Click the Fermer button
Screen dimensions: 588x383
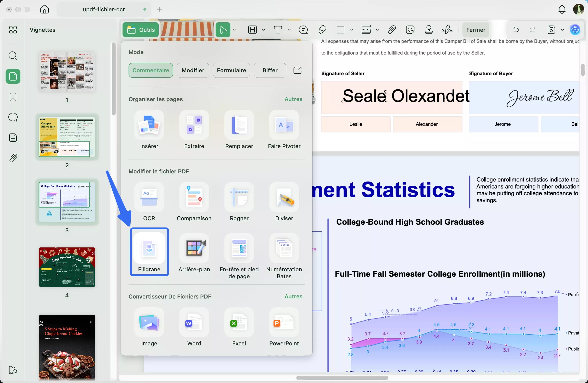476,30
